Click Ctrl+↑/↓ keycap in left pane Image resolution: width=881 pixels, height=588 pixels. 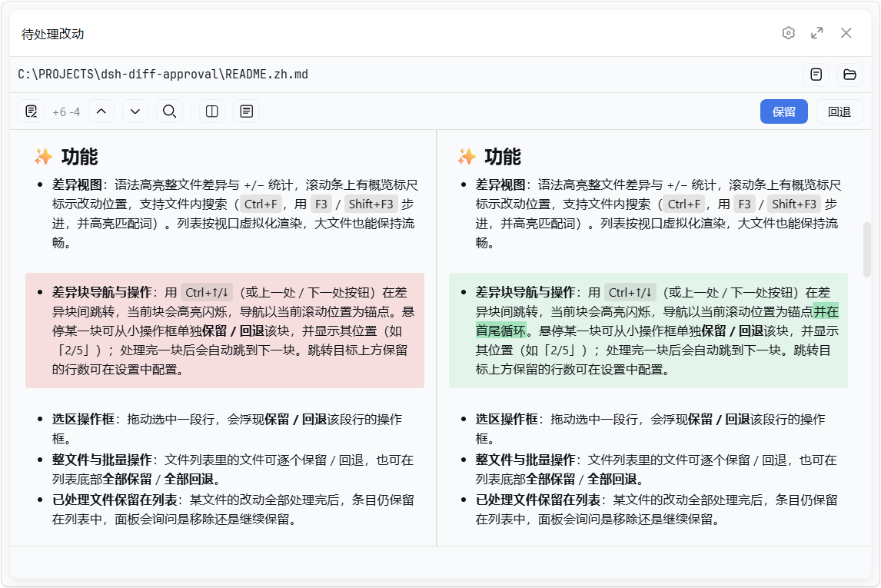207,292
